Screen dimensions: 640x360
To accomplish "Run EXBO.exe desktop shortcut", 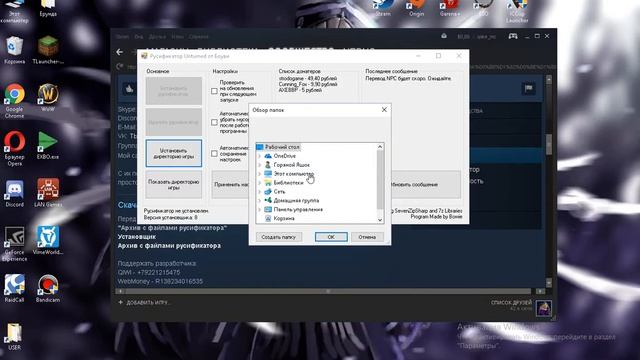I will coord(48,145).
